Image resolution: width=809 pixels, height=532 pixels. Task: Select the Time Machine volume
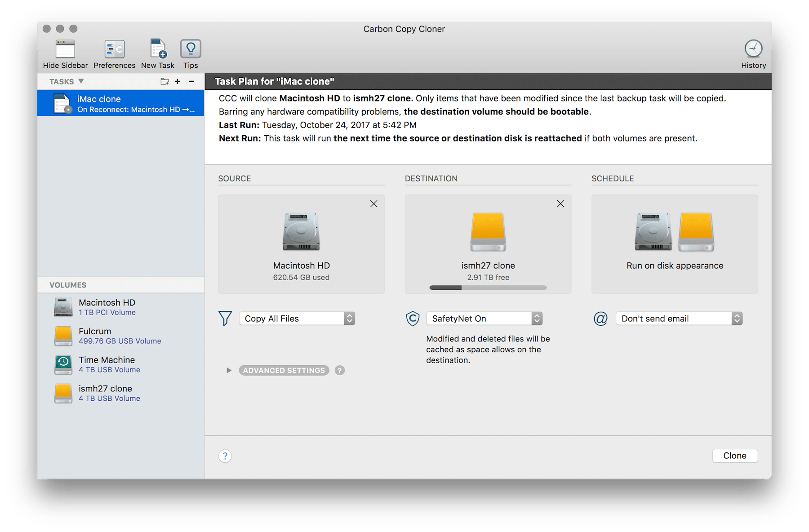pos(107,364)
